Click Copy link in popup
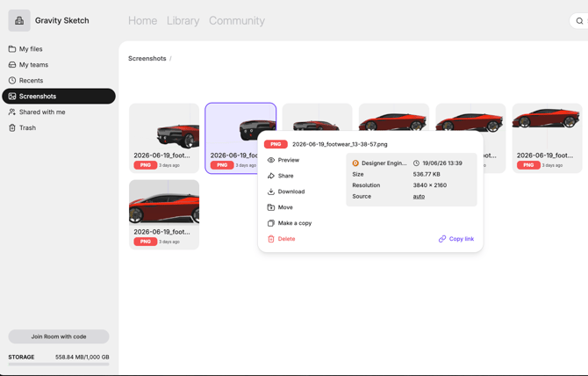The width and height of the screenshot is (588, 376). pos(456,239)
